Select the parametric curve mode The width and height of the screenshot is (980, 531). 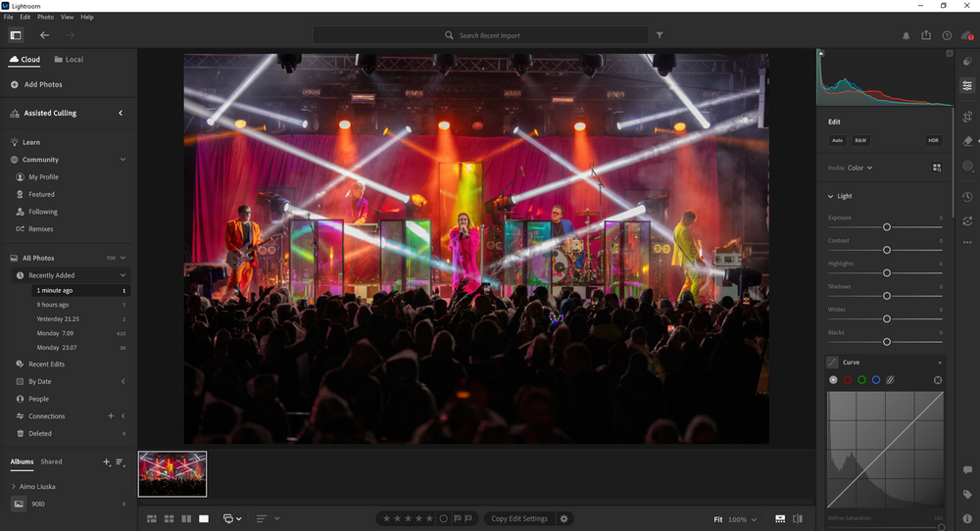(x=891, y=380)
